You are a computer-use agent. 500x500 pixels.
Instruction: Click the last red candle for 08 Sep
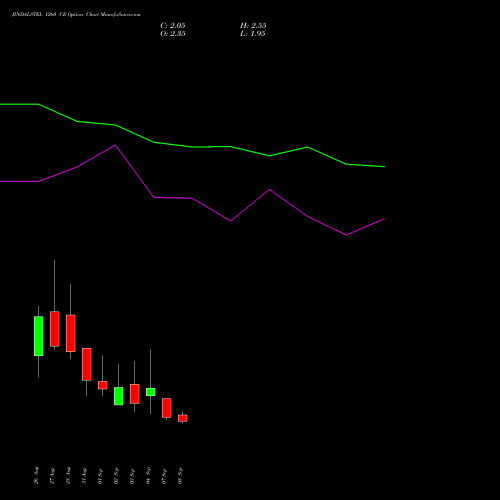tap(183, 418)
